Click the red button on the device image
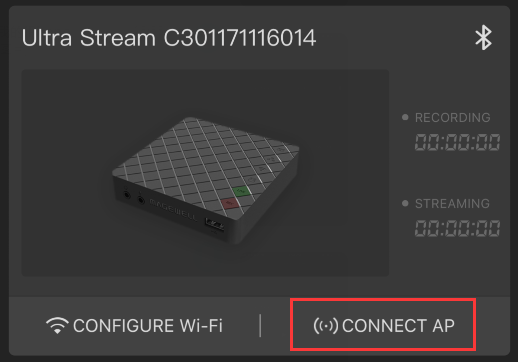 click(229, 203)
